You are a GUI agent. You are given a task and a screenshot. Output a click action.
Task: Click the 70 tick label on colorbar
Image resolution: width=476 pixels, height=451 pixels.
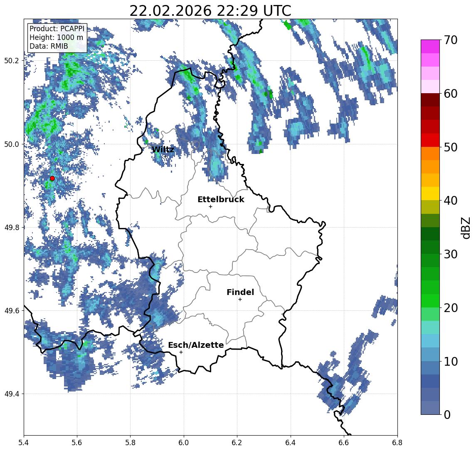(451, 40)
